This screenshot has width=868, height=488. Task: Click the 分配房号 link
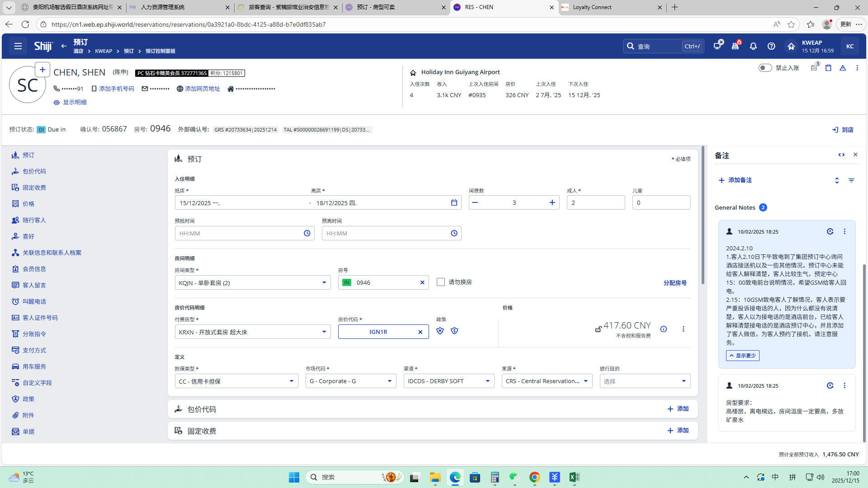coord(675,283)
